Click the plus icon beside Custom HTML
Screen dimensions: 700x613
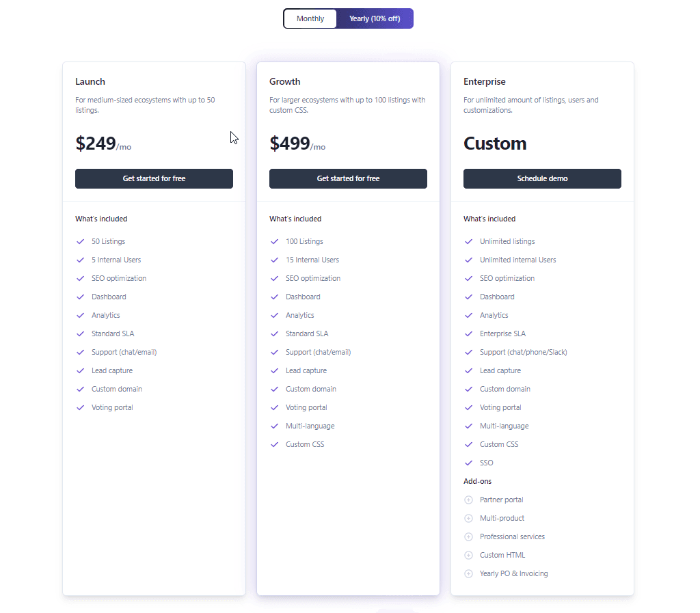(x=468, y=555)
